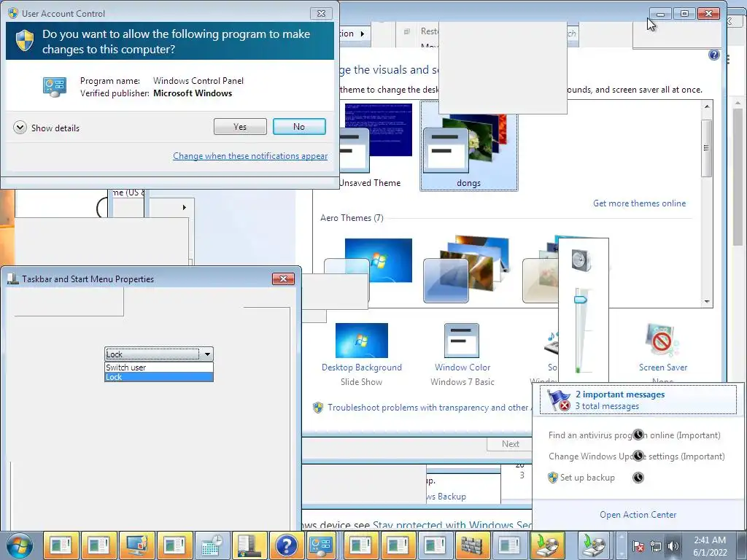Screen dimensions: 747x560
Task: Select Architecture Aero theme with stacked photos
Action: (467, 270)
